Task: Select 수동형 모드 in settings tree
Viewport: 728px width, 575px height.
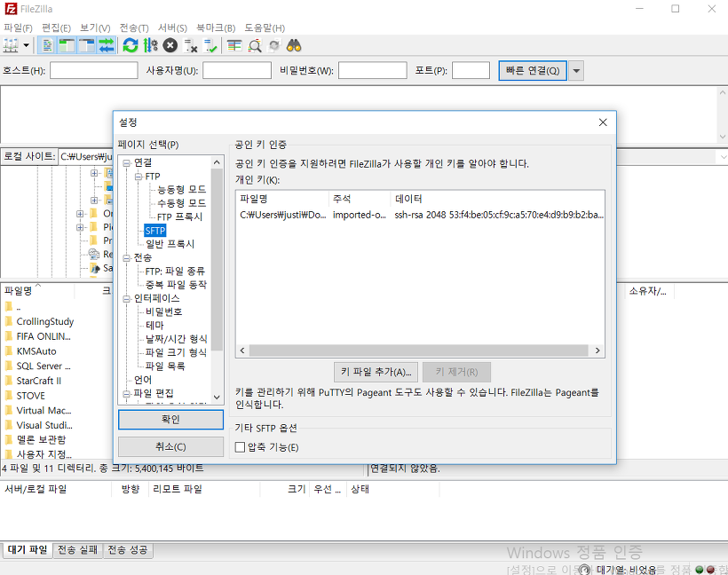Action: (181, 203)
